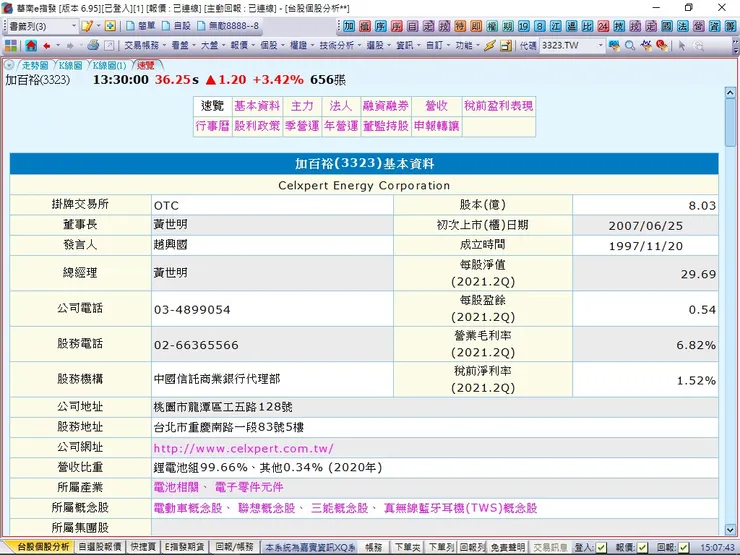Viewport: 740px width, 555px height.
Task: Click the lightning bolt quick order icon
Action: point(490,46)
